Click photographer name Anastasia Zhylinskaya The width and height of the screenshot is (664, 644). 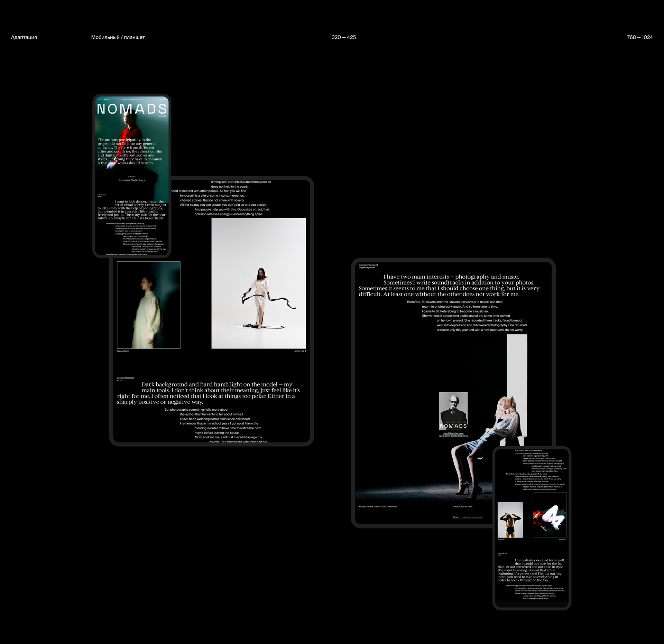tap(132, 180)
